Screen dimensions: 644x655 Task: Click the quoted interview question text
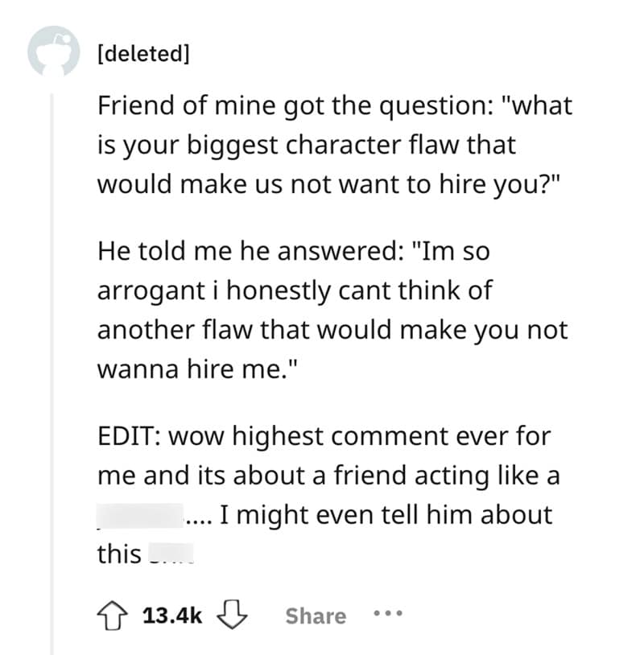click(322, 144)
